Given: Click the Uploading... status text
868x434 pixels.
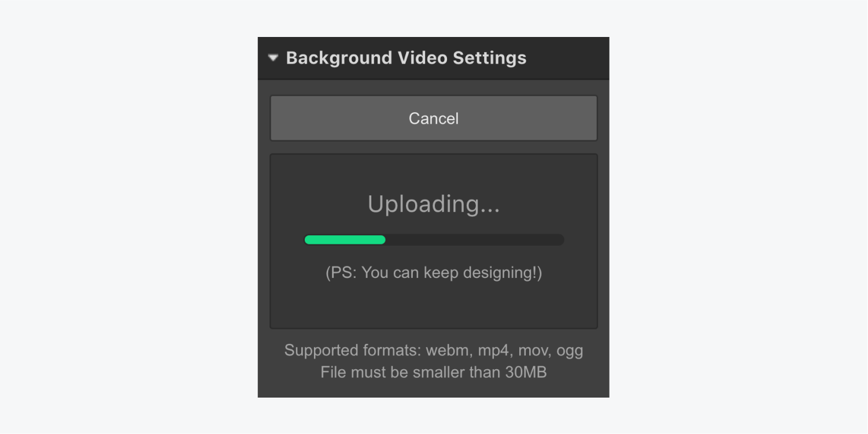Looking at the screenshot, I should [434, 204].
